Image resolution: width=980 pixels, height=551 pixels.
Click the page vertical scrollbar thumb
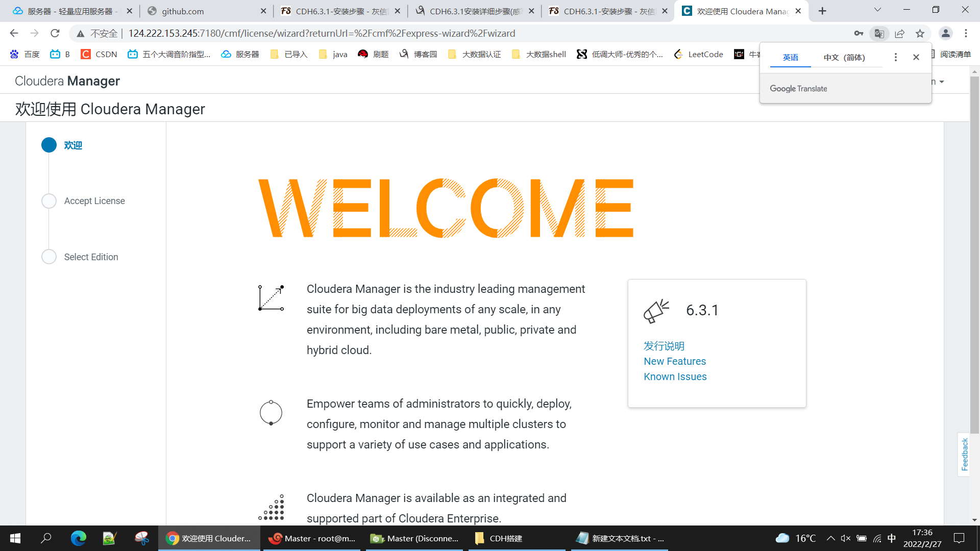click(x=974, y=255)
